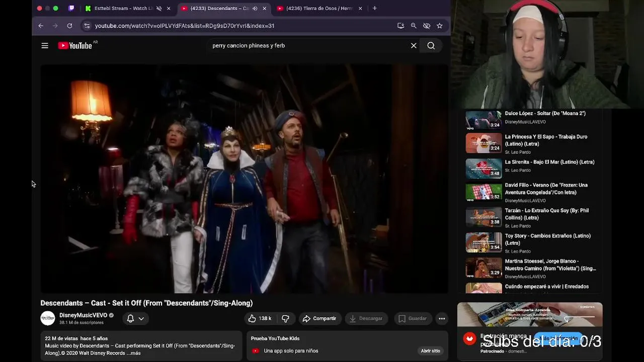Bookmark this page with the star
The height and width of the screenshot is (362, 644).
point(440,26)
